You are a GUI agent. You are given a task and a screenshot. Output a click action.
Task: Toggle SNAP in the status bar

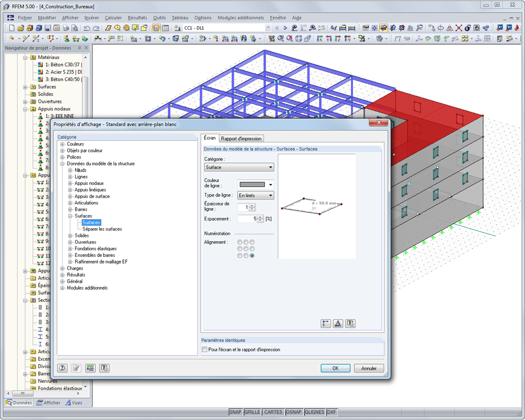tap(235, 412)
